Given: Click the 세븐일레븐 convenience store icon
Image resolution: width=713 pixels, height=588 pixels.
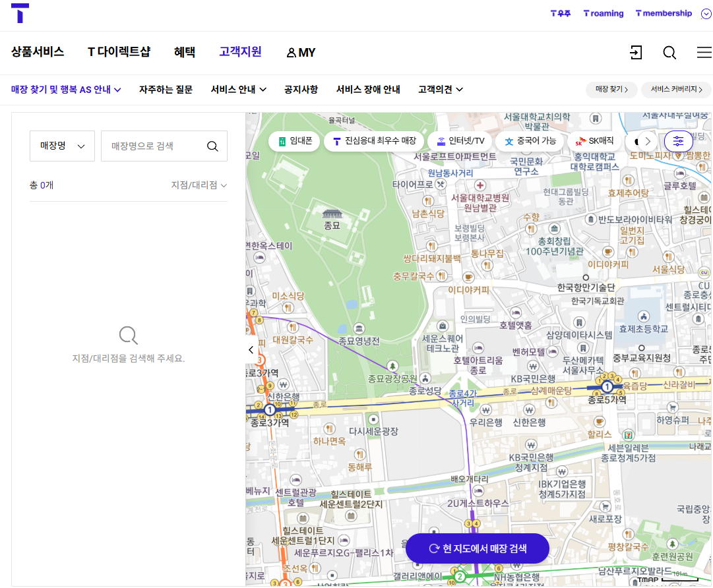Looking at the screenshot, I should tap(628, 435).
